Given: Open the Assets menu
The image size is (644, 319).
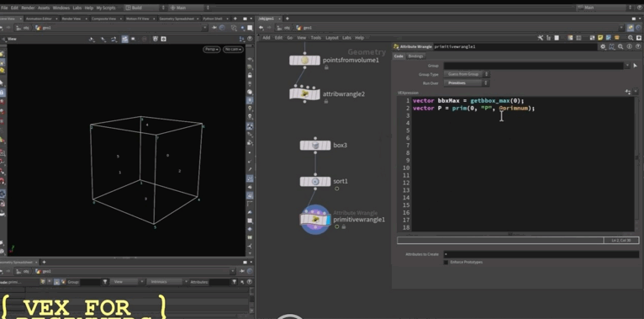Looking at the screenshot, I should [44, 8].
